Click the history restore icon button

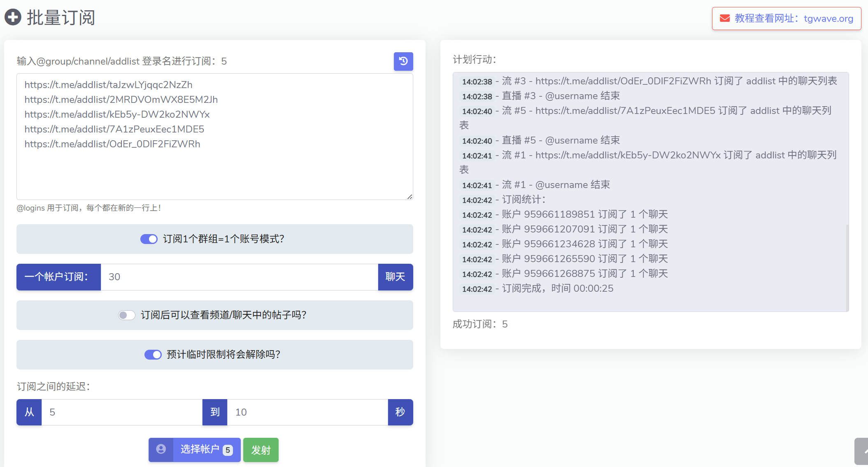[x=403, y=61]
